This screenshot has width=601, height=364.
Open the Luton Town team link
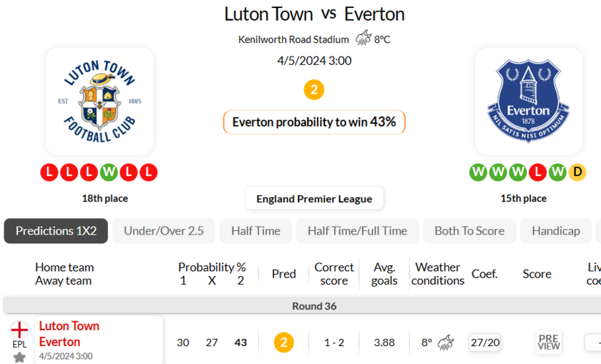69,326
